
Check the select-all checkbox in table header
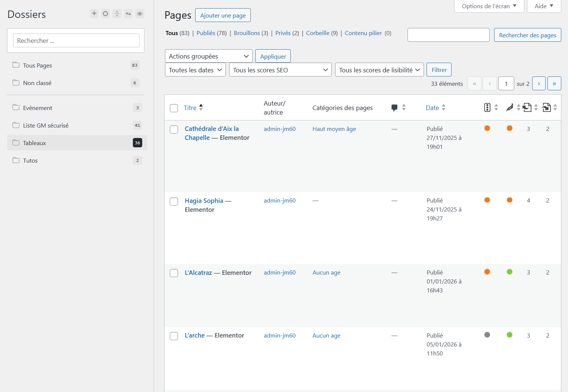tap(174, 108)
